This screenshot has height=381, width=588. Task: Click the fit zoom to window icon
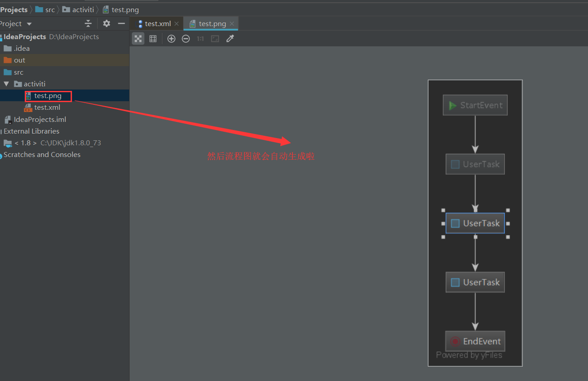click(x=215, y=39)
